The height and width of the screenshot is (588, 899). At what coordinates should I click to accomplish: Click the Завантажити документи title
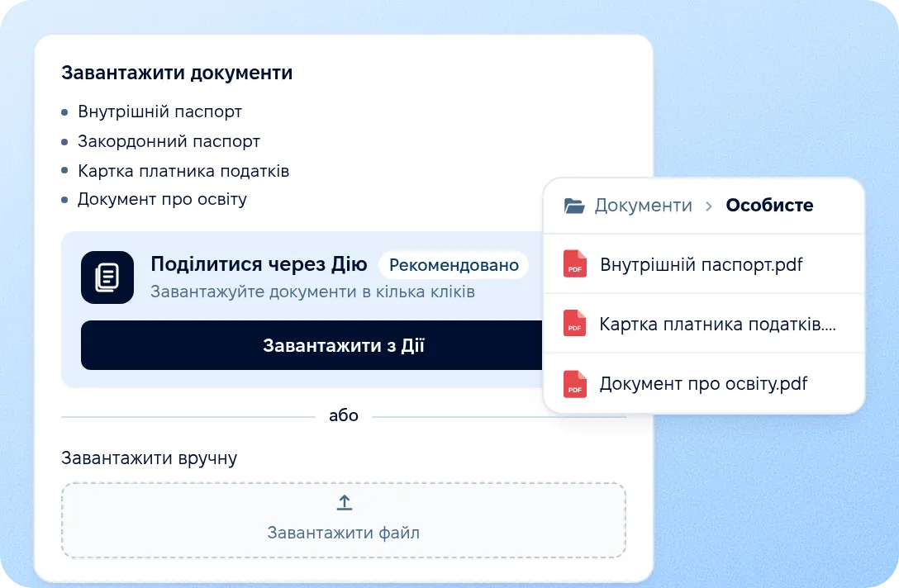click(177, 73)
